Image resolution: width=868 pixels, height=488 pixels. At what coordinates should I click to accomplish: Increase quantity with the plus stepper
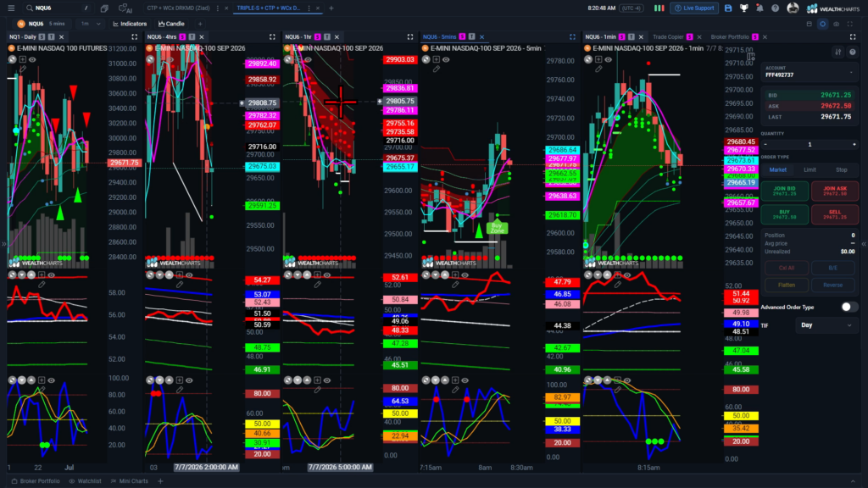pyautogui.click(x=854, y=144)
